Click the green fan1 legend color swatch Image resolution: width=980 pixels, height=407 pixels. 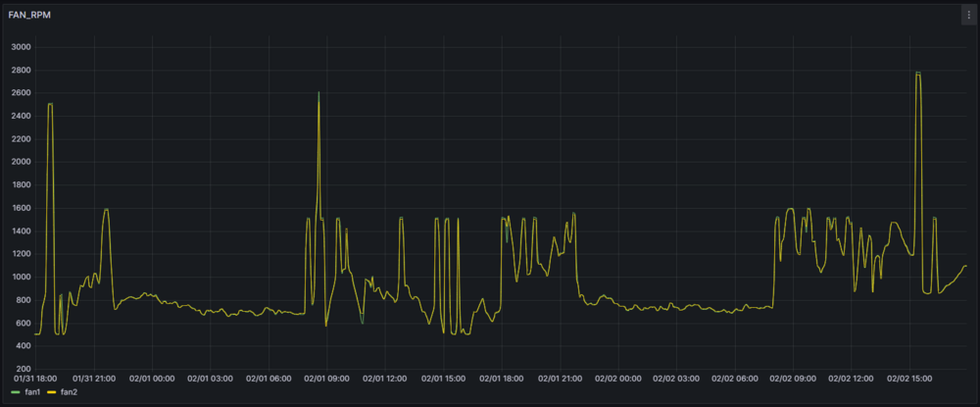[17, 392]
